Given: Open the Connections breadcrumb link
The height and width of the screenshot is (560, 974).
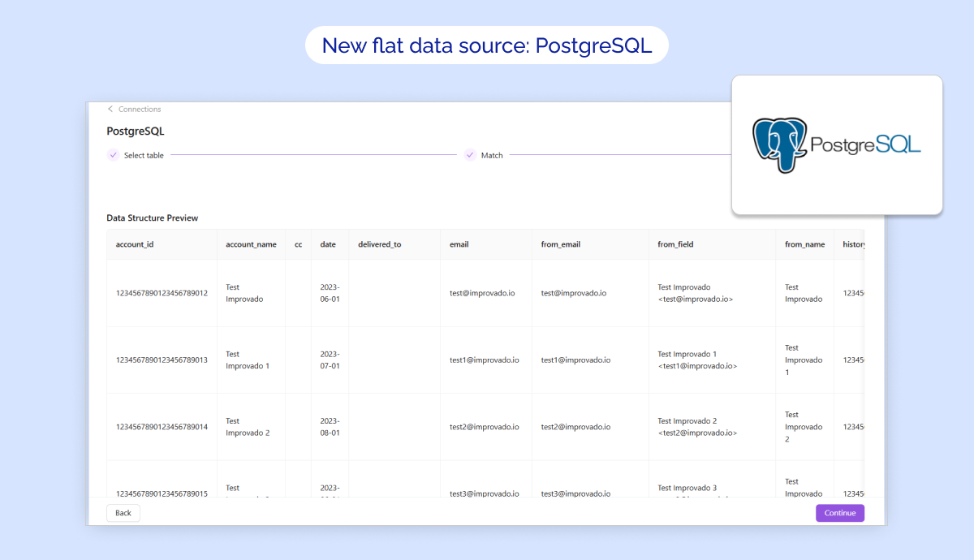Looking at the screenshot, I should (x=140, y=109).
